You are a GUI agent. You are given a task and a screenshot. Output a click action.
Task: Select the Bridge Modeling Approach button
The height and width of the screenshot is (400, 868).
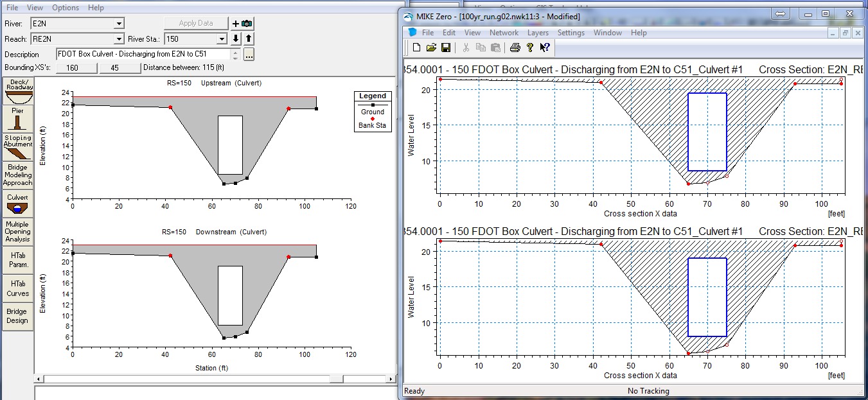click(18, 175)
